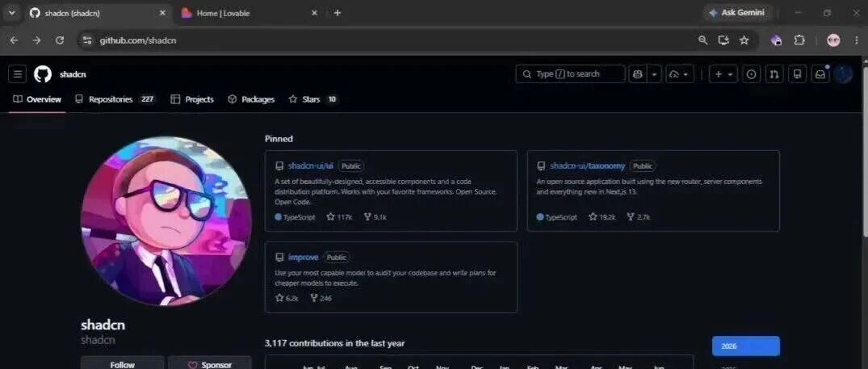This screenshot has height=369, width=868.
Task: Follow the shadcn user
Action: pos(123,363)
